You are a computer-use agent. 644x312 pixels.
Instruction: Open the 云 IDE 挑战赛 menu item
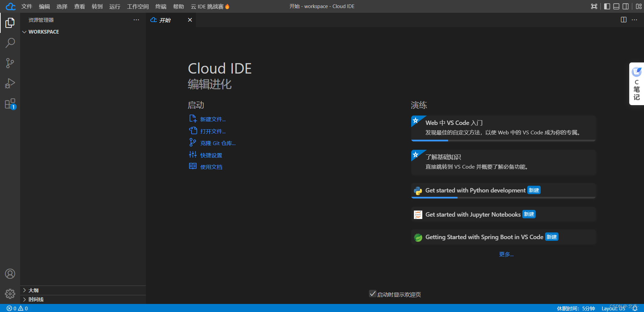[x=210, y=6]
